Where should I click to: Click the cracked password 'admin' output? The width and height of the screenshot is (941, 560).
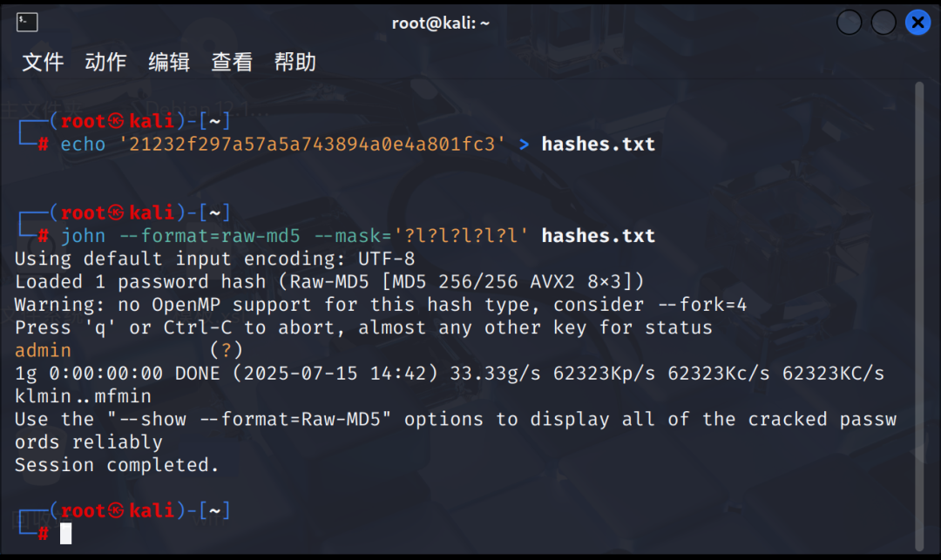(44, 350)
